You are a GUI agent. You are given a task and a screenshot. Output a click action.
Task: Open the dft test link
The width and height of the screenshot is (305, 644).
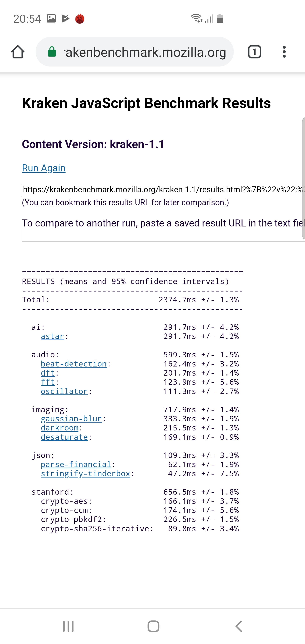click(x=48, y=373)
